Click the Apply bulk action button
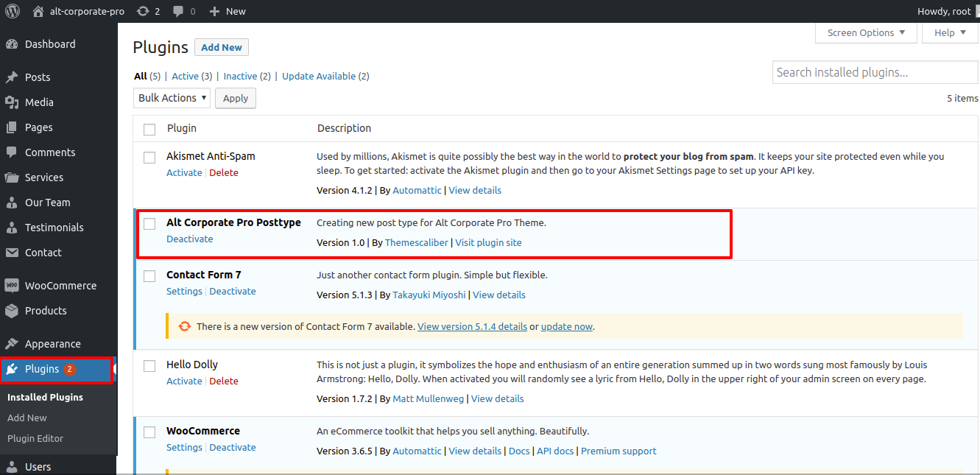Viewport: 980px width, 475px height. [236, 98]
